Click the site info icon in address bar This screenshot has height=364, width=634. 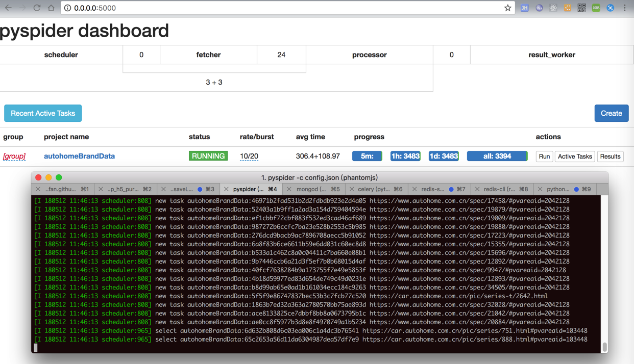68,8
